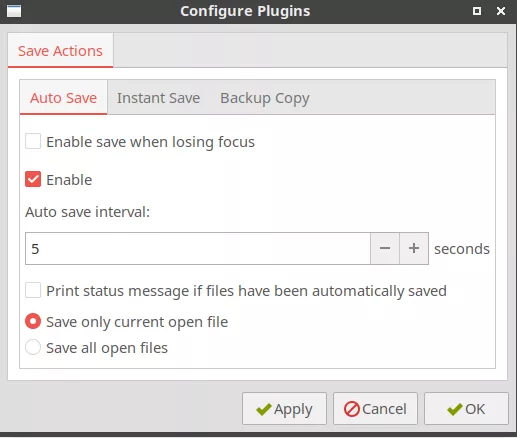The image size is (517, 438).
Task: Decrease the interval with the minus button
Action: pyautogui.click(x=385, y=248)
